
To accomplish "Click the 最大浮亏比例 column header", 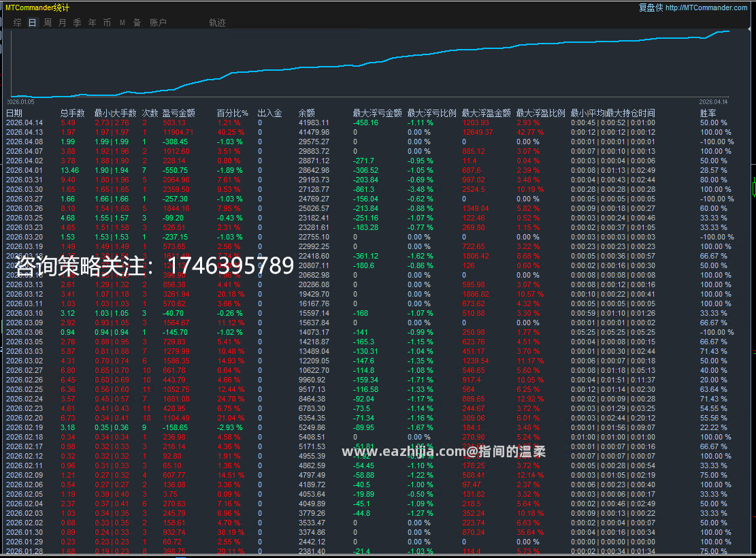I will tap(431, 114).
